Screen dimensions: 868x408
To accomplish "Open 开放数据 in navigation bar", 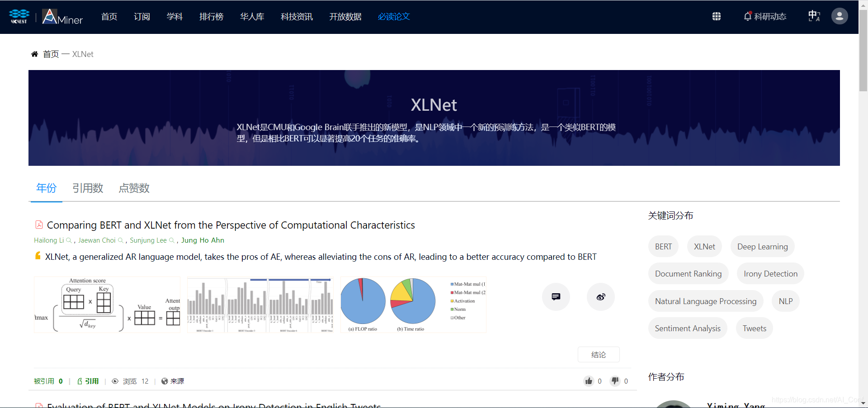I will pyautogui.click(x=345, y=17).
